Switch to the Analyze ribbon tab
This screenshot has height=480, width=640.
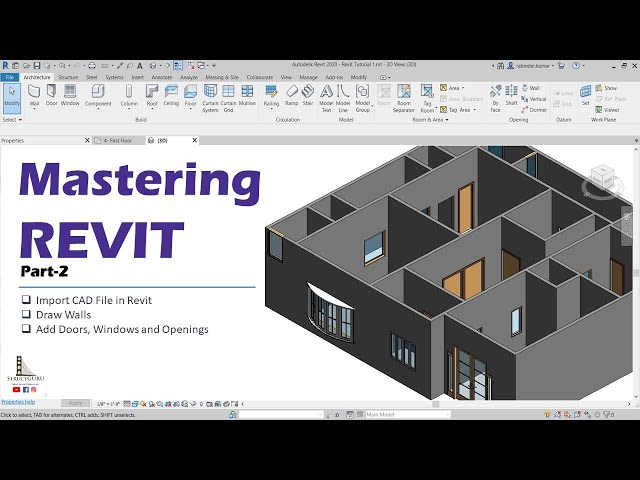coord(189,77)
